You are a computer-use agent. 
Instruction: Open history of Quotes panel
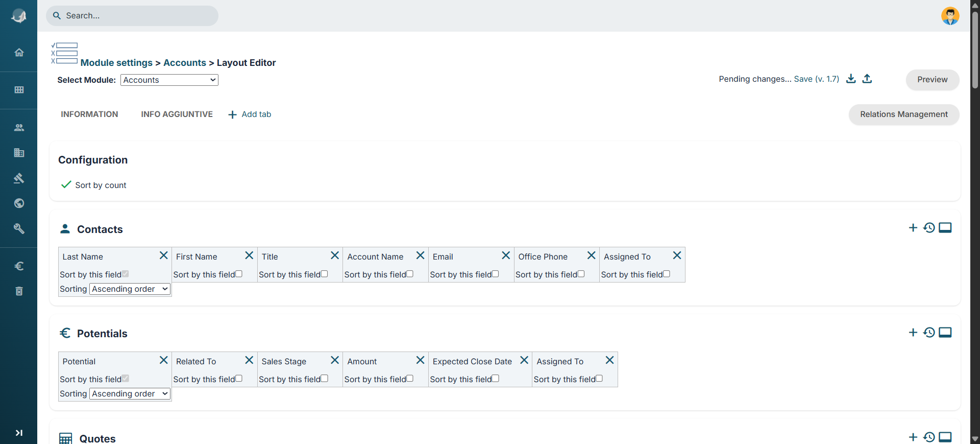(929, 437)
